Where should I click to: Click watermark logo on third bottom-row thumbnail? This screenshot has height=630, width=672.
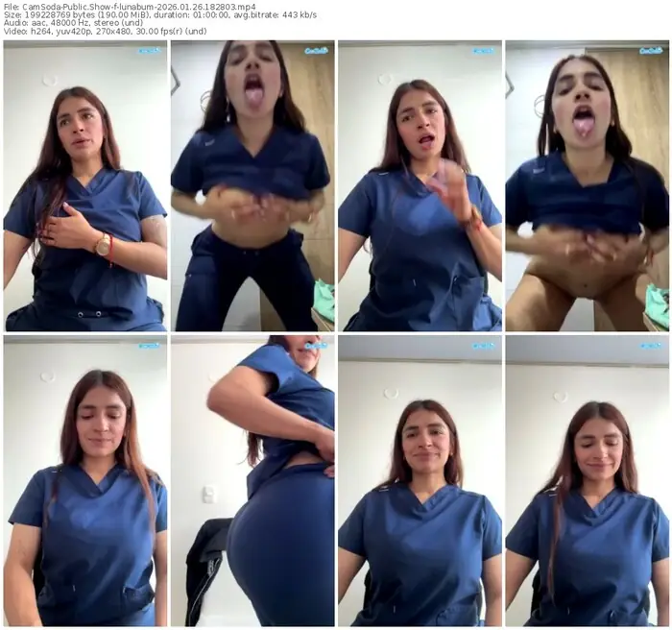(x=484, y=344)
